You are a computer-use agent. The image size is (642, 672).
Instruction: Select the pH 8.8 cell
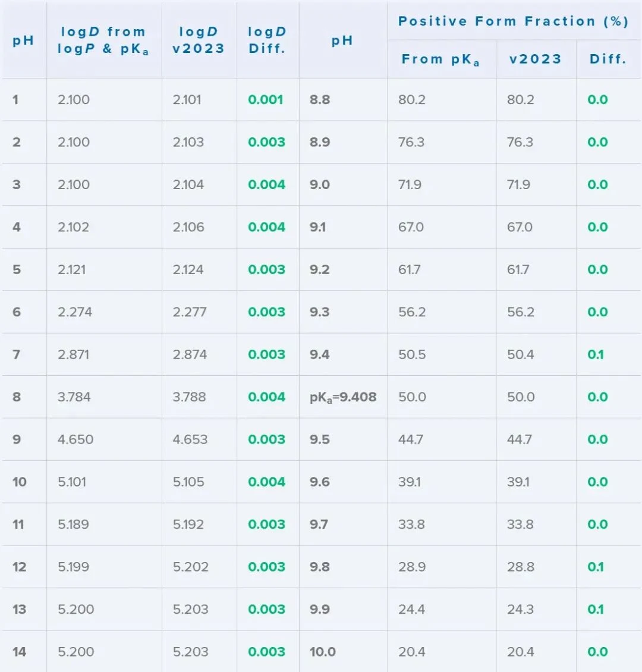(320, 100)
